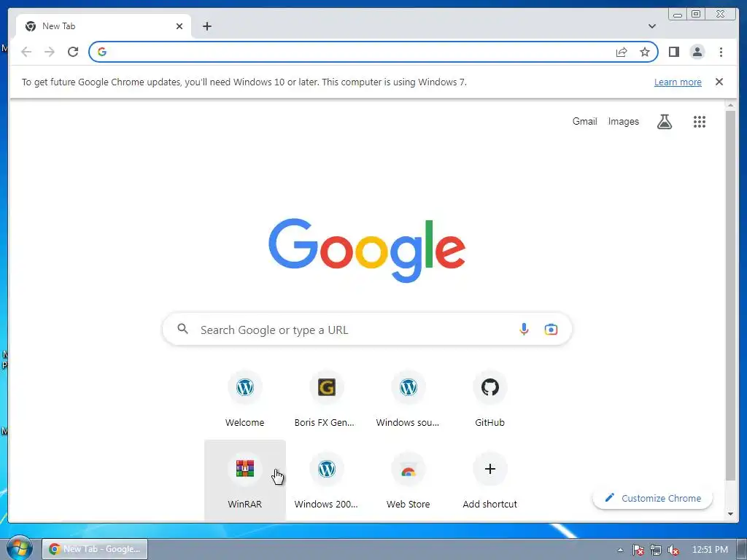Click the Search Google or type a URL box
This screenshot has width=747, height=560.
pyautogui.click(x=367, y=329)
